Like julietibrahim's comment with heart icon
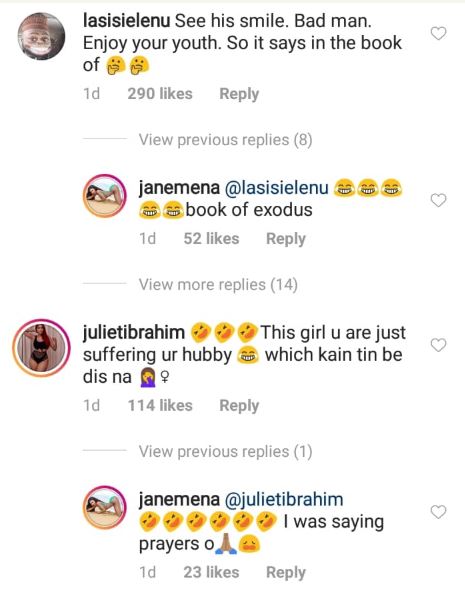The height and width of the screenshot is (591, 465). coord(438,345)
